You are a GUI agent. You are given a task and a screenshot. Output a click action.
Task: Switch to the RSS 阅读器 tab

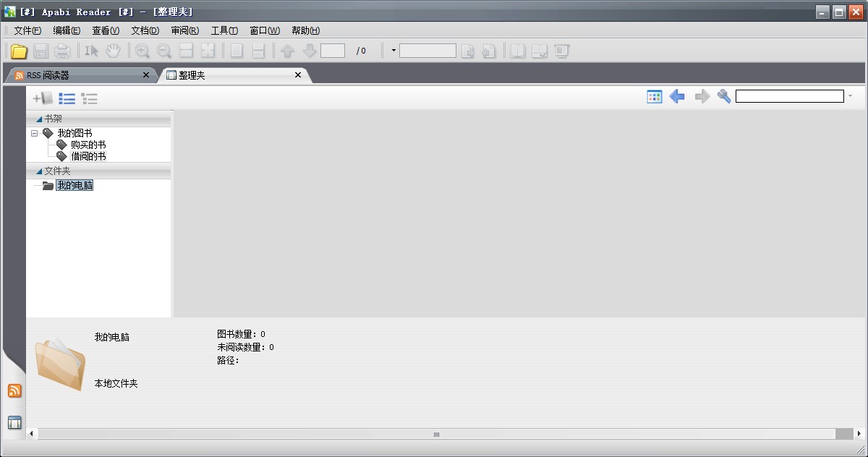(80, 75)
